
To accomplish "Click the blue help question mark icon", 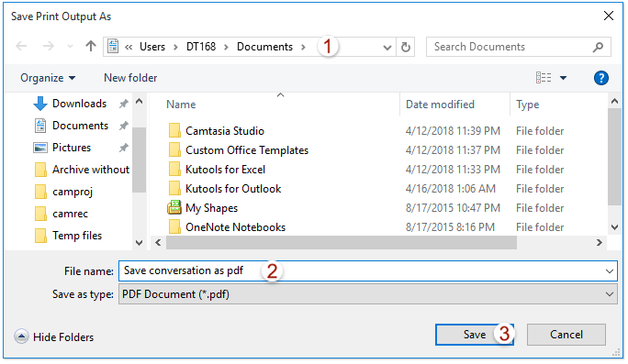I will pyautogui.click(x=601, y=78).
